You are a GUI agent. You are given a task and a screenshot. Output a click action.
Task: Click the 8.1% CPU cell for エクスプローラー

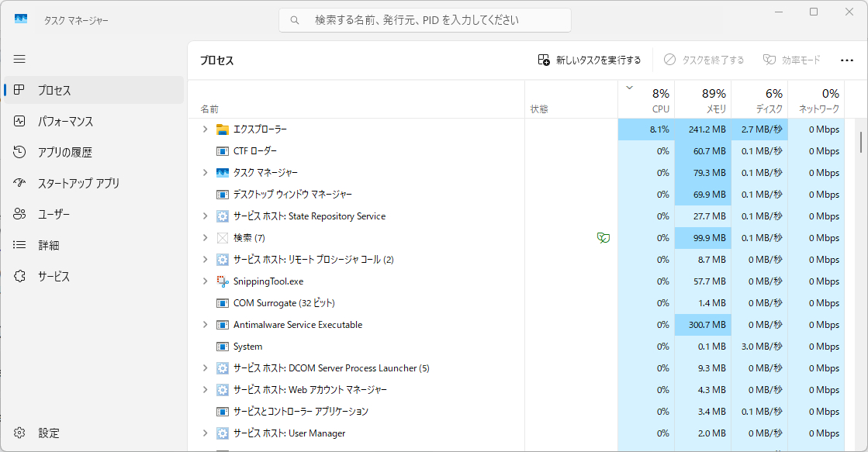646,129
